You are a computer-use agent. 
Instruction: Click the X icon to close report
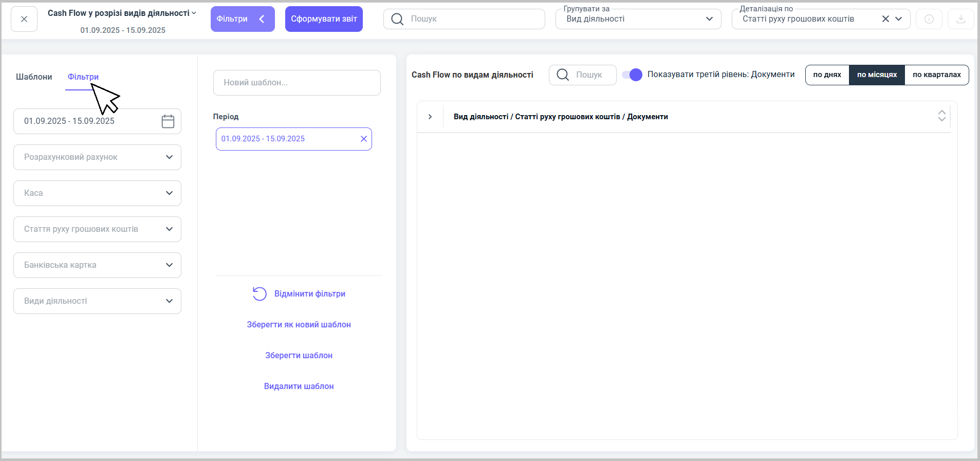click(x=24, y=19)
